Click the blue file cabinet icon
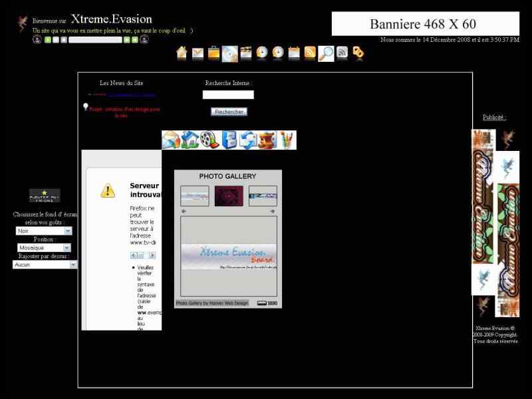 [229, 140]
